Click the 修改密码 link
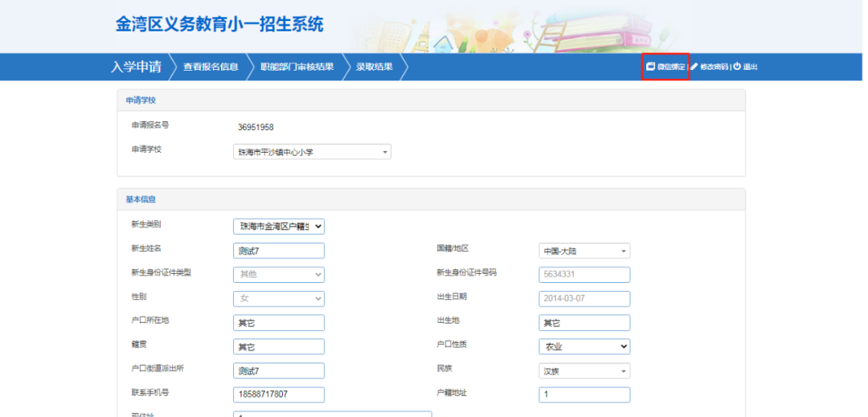This screenshot has width=868, height=417. click(x=714, y=67)
